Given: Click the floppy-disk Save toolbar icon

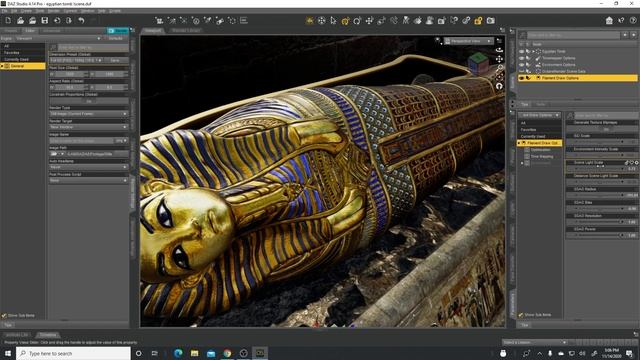Looking at the screenshot, I should (45, 20).
